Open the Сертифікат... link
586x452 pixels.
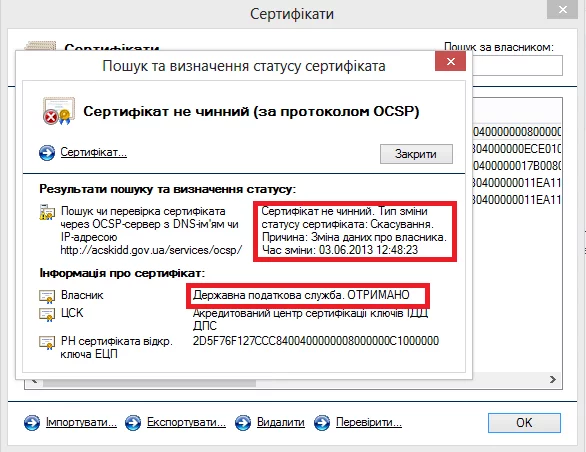(x=94, y=153)
